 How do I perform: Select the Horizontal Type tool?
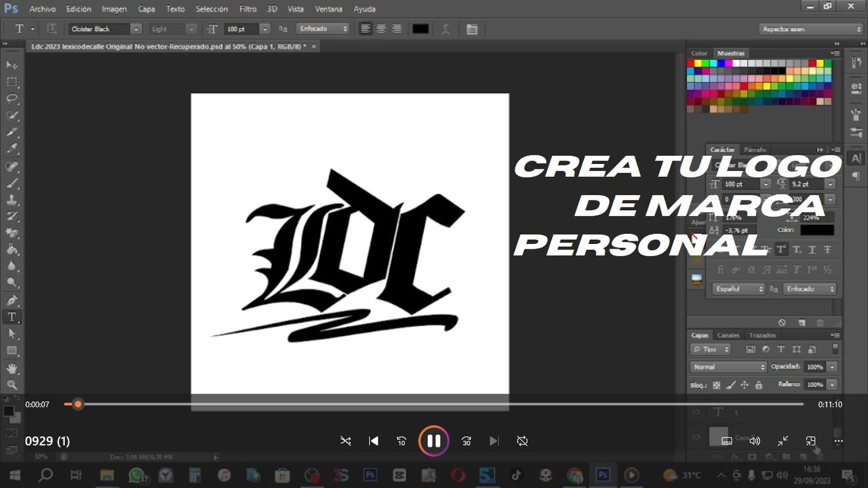[12, 317]
